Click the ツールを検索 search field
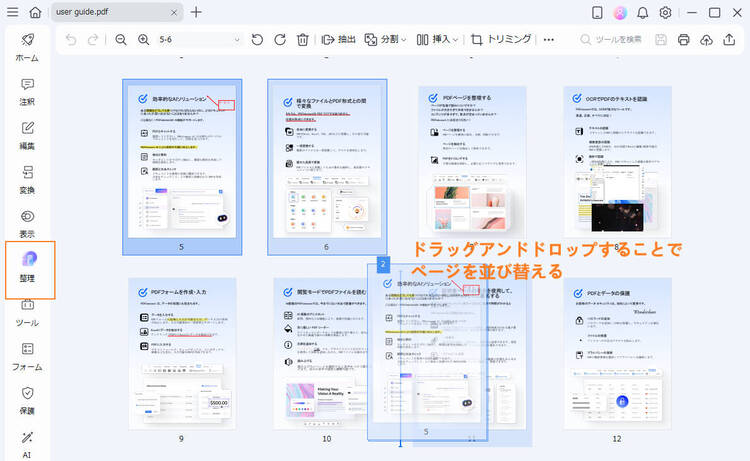The width and height of the screenshot is (750, 461). [610, 40]
